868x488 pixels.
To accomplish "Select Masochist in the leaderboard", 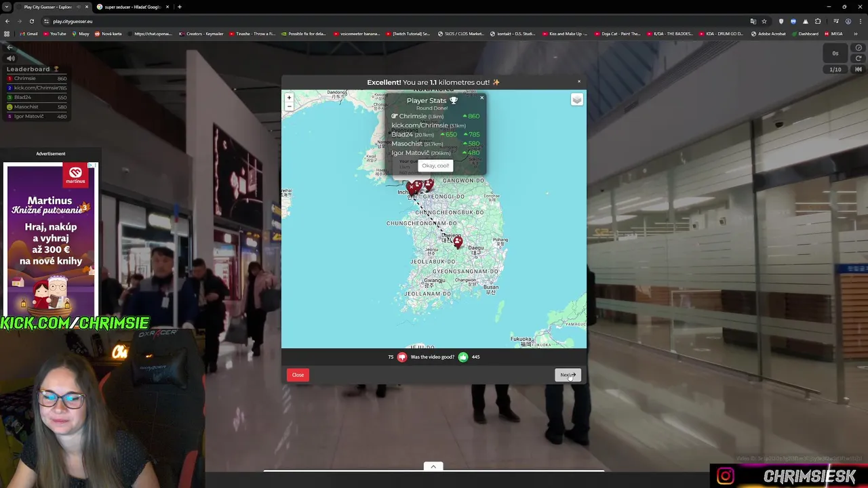I will pyautogui.click(x=37, y=107).
